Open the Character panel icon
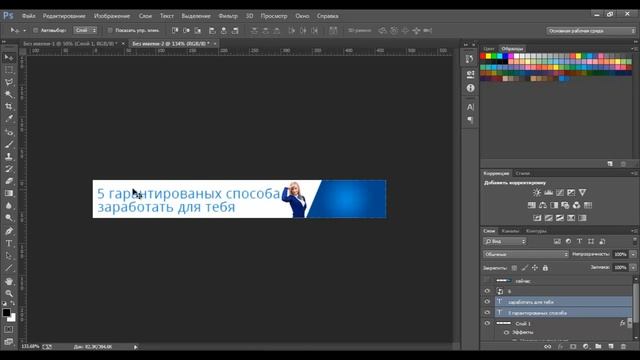The height and width of the screenshot is (360, 640). [470, 107]
